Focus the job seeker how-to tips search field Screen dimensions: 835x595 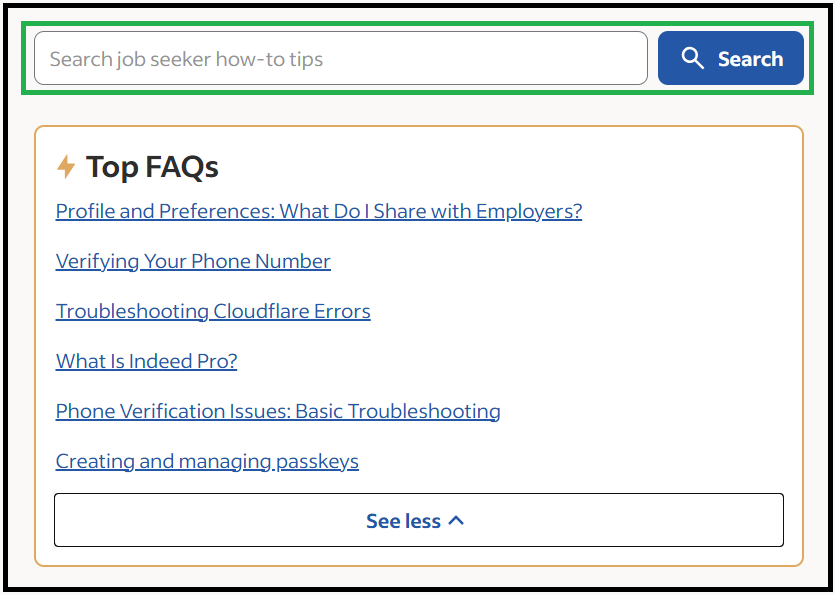pyautogui.click(x=340, y=59)
